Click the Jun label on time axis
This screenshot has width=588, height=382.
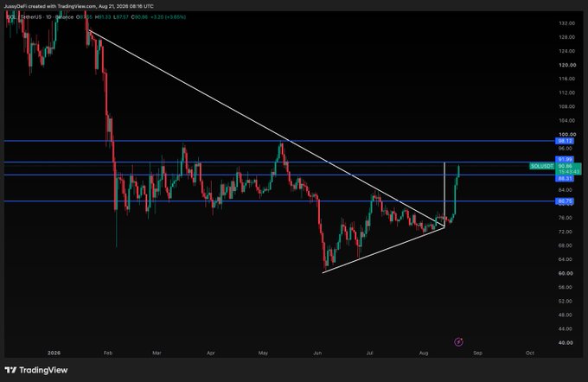(317, 353)
